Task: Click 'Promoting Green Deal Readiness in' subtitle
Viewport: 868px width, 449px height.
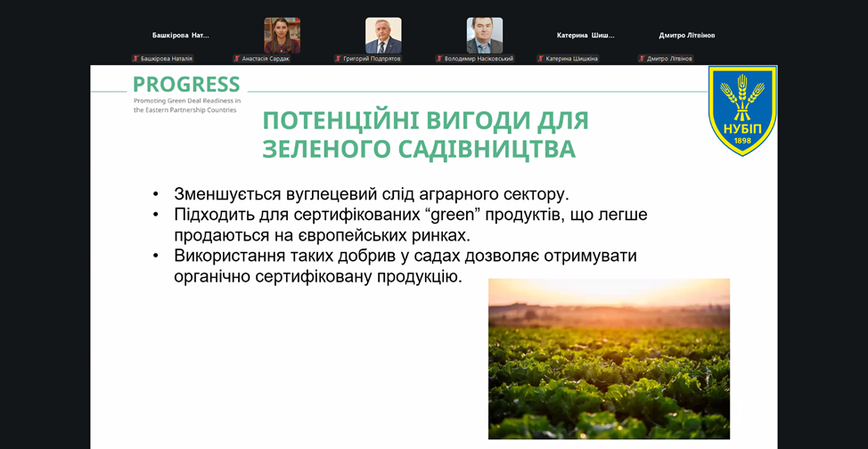Action: (x=187, y=101)
